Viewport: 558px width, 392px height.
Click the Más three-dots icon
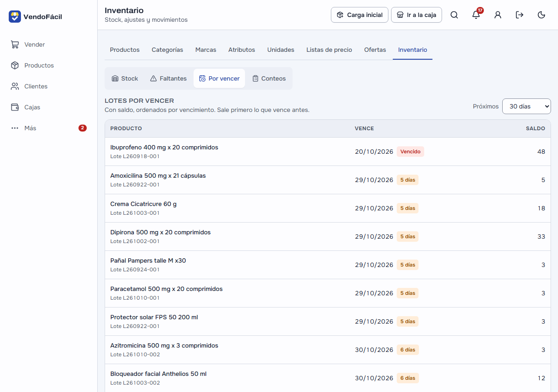pyautogui.click(x=15, y=128)
